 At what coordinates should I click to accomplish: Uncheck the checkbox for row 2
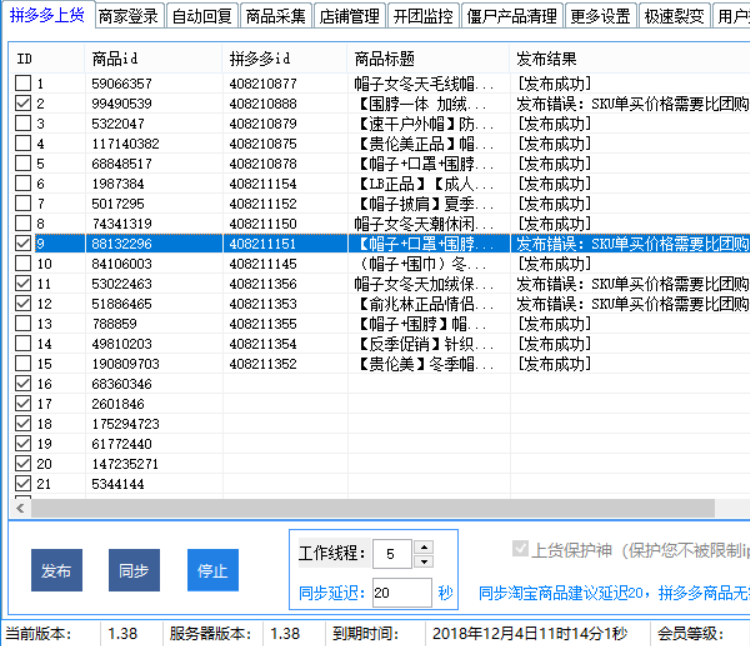tap(23, 103)
